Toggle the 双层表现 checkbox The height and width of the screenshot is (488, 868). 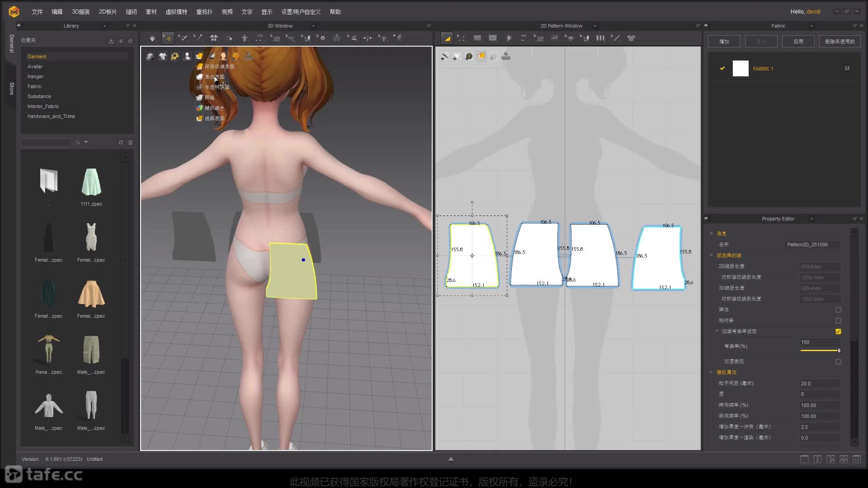838,361
